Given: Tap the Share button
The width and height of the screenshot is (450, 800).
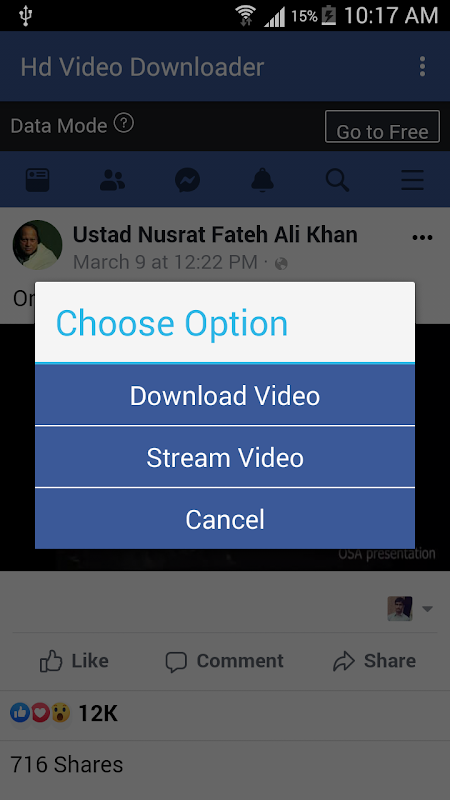Looking at the screenshot, I should [374, 661].
